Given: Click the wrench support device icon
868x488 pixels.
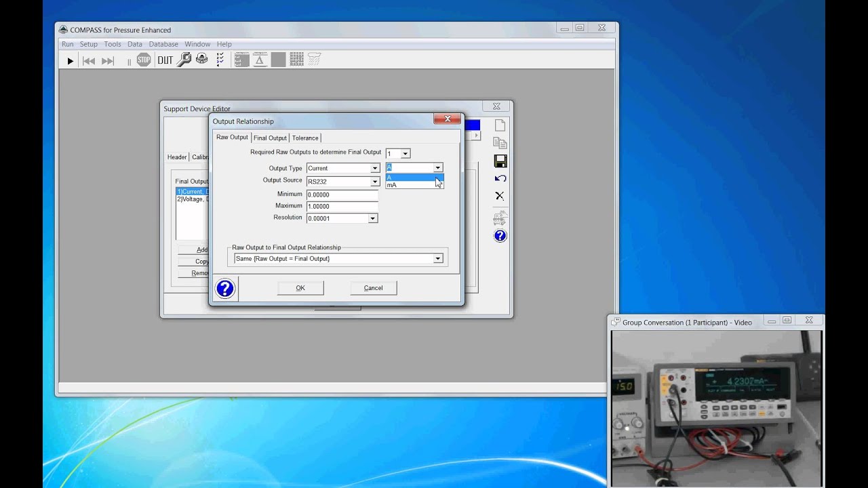Looking at the screenshot, I should pyautogui.click(x=184, y=60).
